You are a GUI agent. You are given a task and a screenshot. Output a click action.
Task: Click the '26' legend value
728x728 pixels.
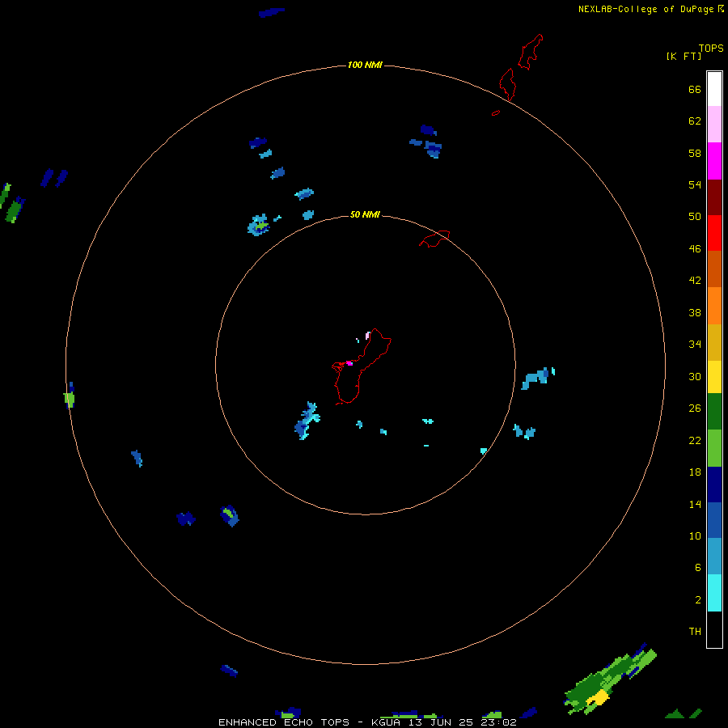695,408
